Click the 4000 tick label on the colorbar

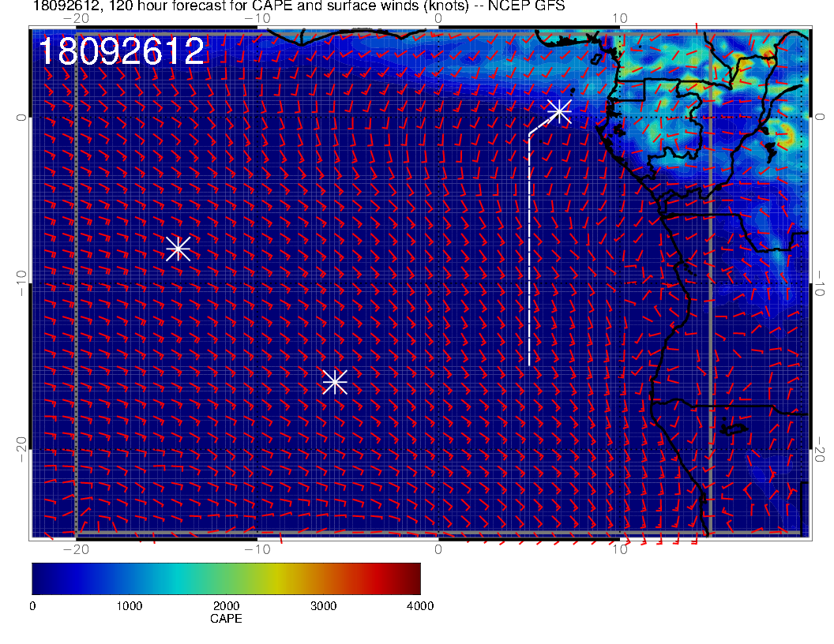(419, 606)
